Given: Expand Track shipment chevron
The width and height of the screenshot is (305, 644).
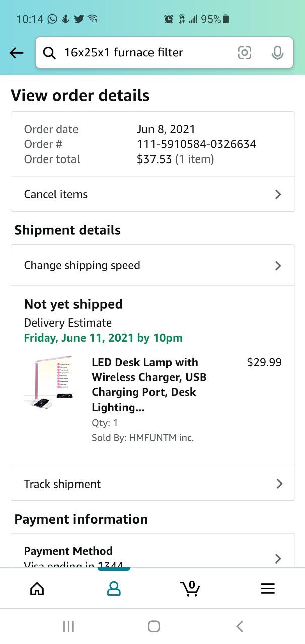Looking at the screenshot, I should click(279, 484).
